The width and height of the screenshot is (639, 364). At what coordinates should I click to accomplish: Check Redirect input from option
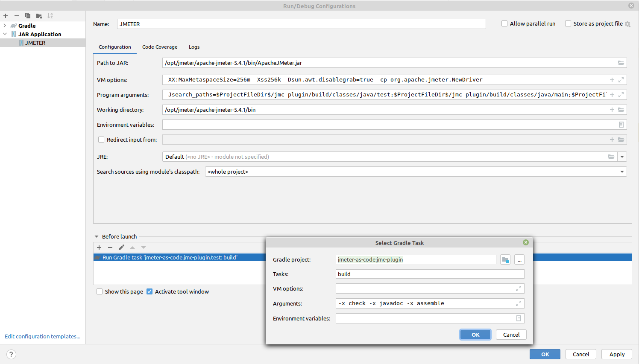coord(101,140)
